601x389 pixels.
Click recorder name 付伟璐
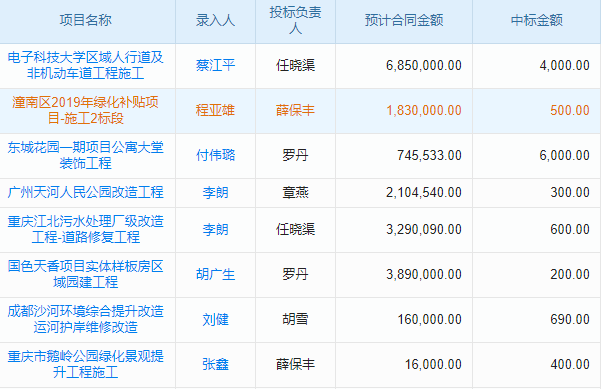pyautogui.click(x=215, y=155)
